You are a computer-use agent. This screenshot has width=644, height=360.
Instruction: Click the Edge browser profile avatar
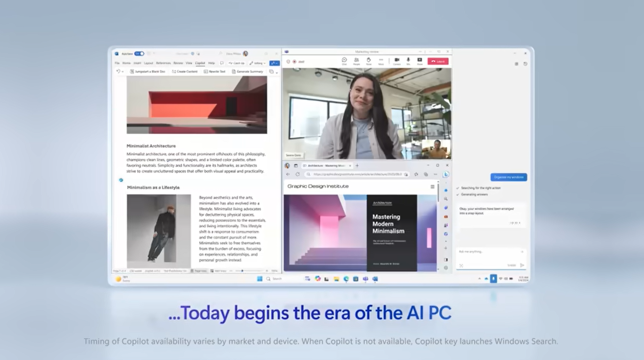click(287, 166)
